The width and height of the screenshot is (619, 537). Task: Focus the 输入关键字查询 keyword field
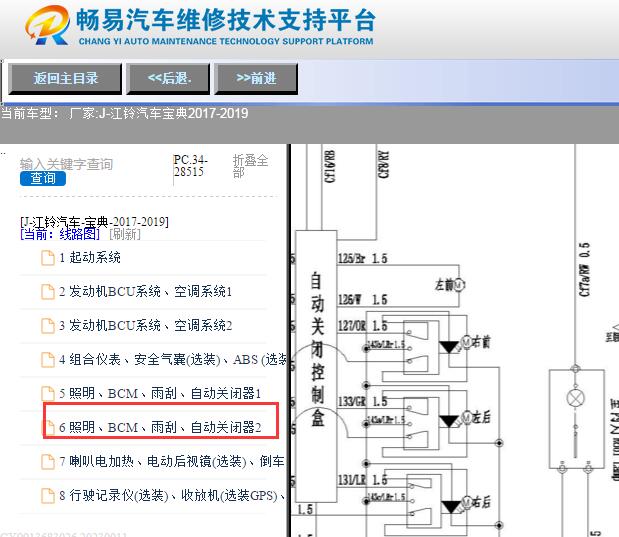(x=66, y=164)
